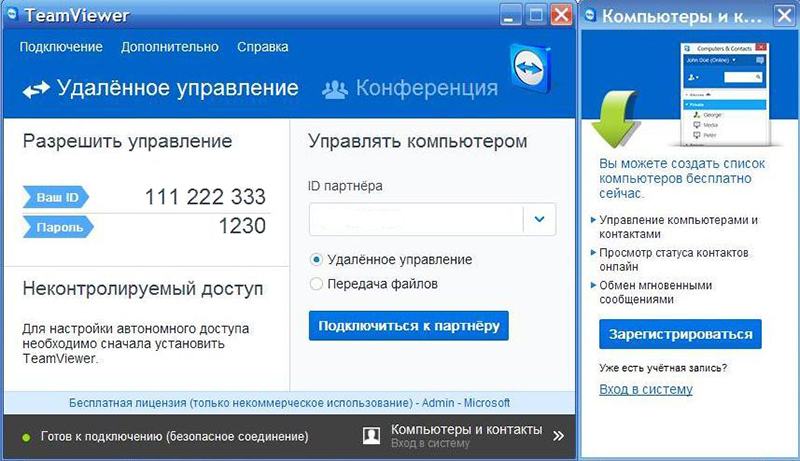Open the ID партнёра dropdown arrow
The image size is (800, 461).
coord(539,219)
